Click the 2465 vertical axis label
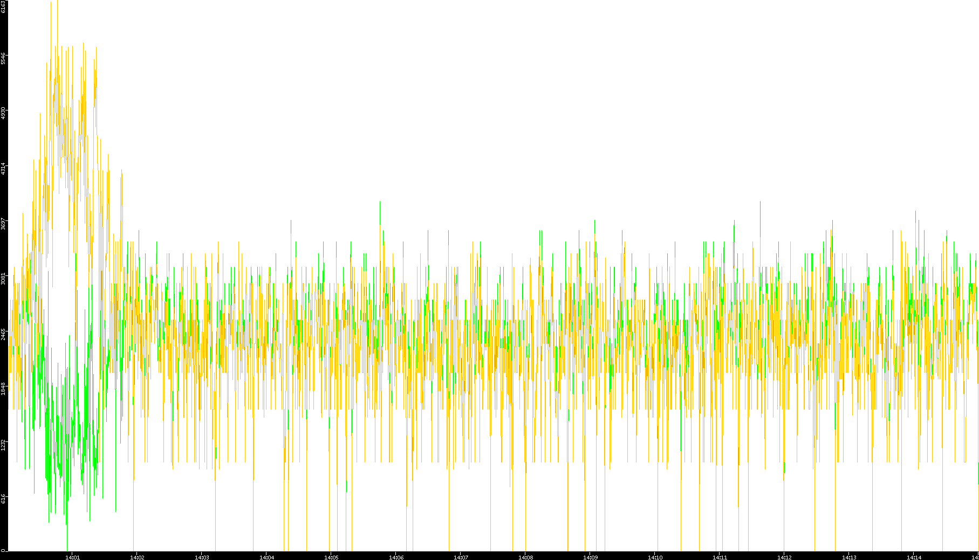 (x=3, y=335)
